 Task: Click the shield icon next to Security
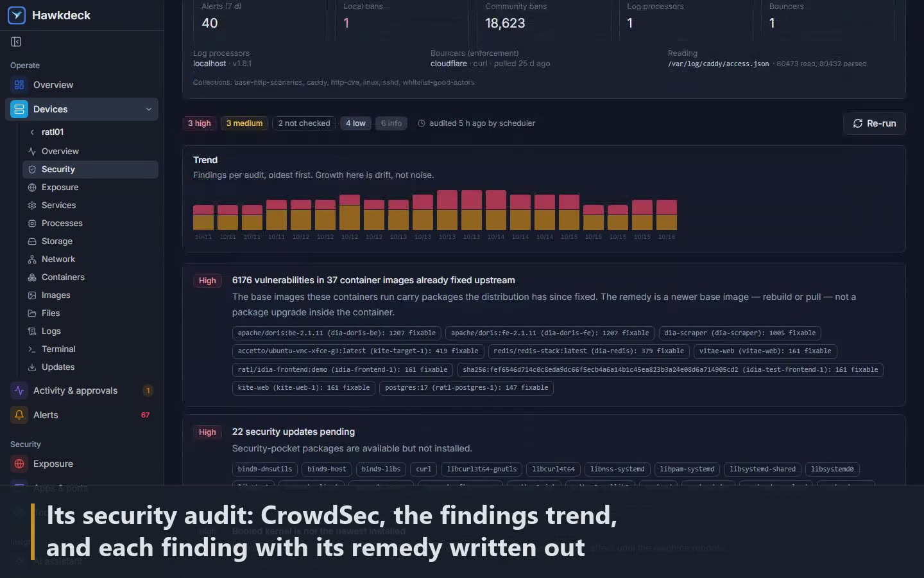(x=32, y=170)
